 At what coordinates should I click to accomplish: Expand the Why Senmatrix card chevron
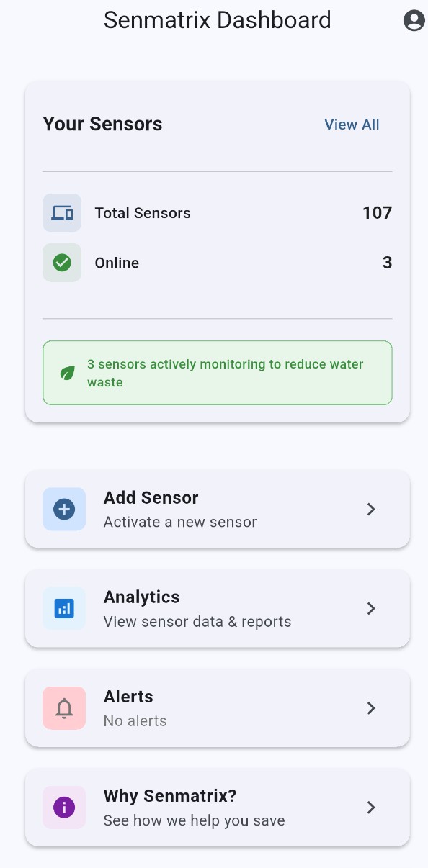point(371,808)
